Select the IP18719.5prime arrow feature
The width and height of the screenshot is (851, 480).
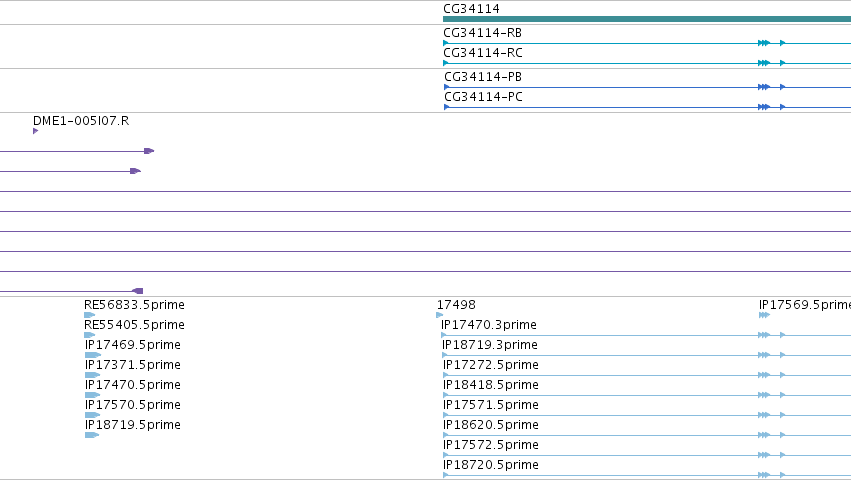click(x=92, y=435)
